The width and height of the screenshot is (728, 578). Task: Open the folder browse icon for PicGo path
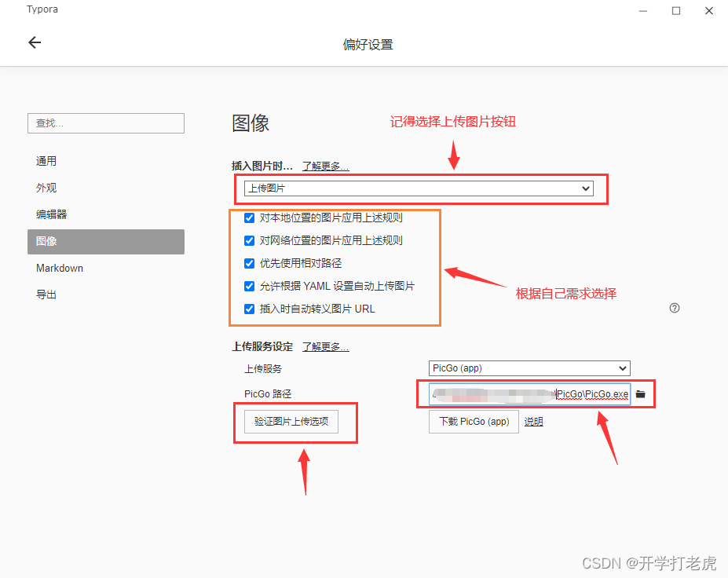click(641, 394)
